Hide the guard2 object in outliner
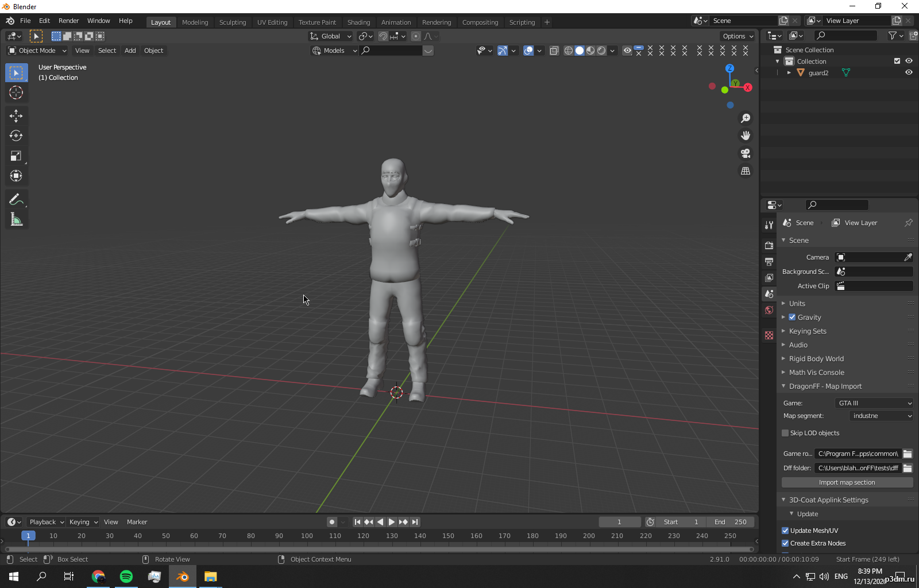The width and height of the screenshot is (919, 588). [909, 73]
